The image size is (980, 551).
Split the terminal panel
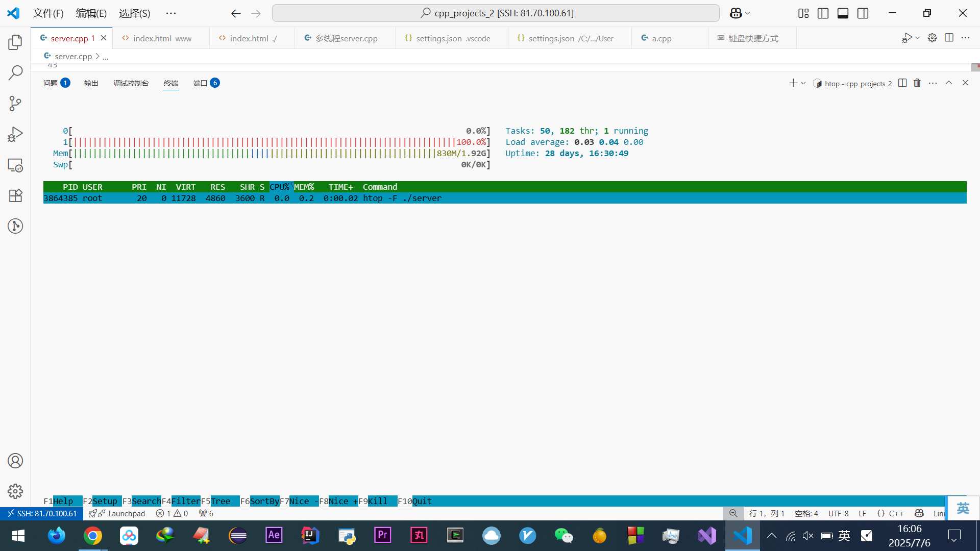click(902, 83)
